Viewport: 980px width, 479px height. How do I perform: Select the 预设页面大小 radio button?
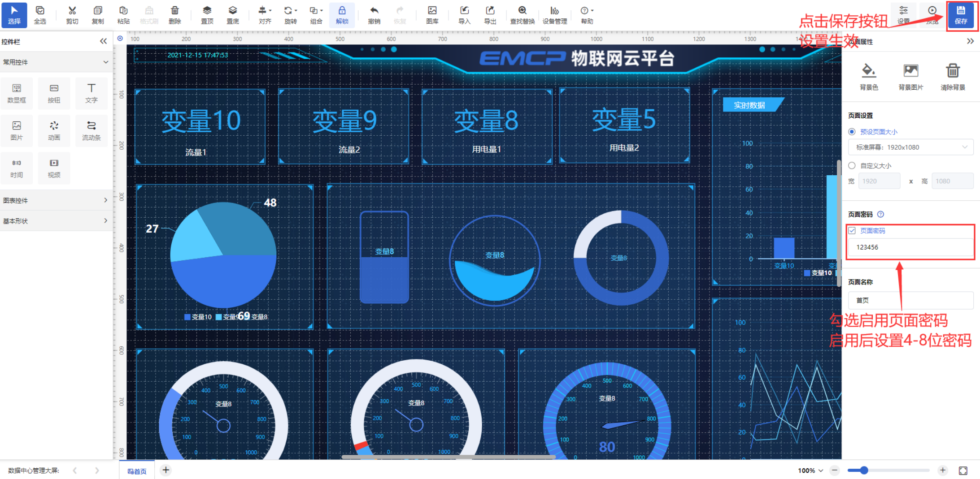[x=852, y=132]
